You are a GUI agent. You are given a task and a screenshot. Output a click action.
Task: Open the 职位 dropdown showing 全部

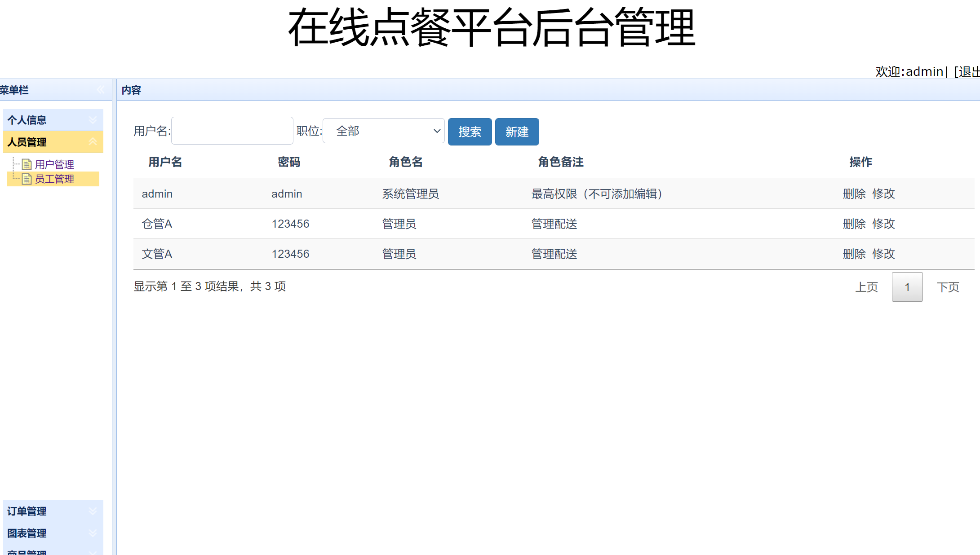383,131
